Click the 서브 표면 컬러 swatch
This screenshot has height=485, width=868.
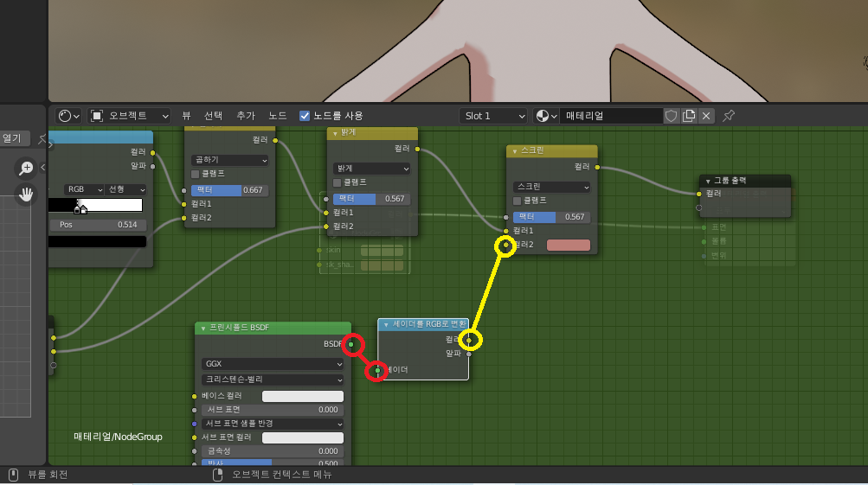303,437
